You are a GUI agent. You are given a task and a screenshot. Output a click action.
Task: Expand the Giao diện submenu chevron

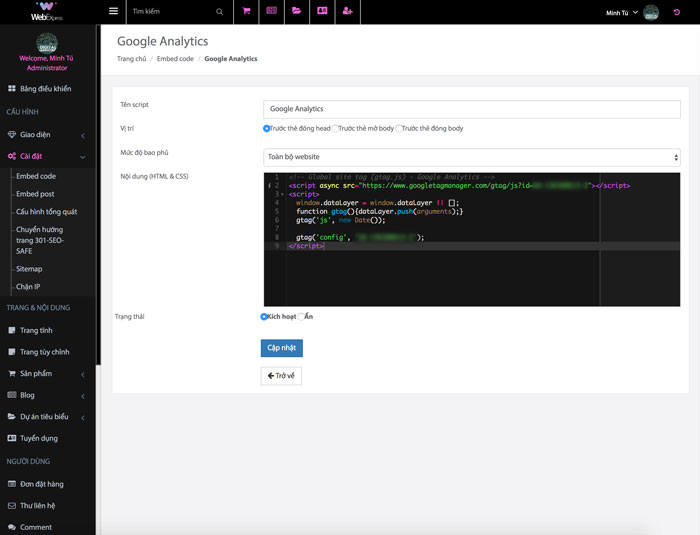(83, 135)
